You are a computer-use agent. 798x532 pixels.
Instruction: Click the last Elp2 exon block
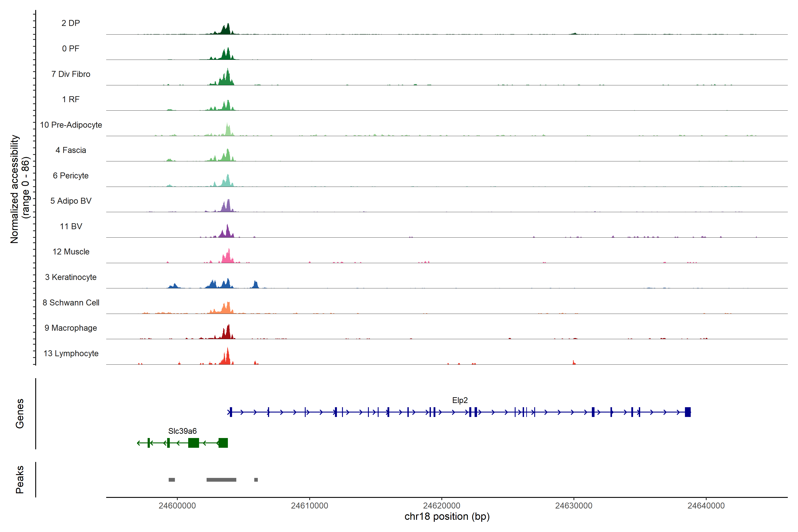pyautogui.click(x=688, y=412)
